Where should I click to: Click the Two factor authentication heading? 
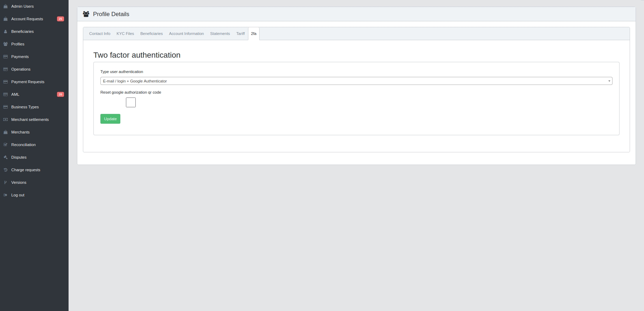pos(137,55)
